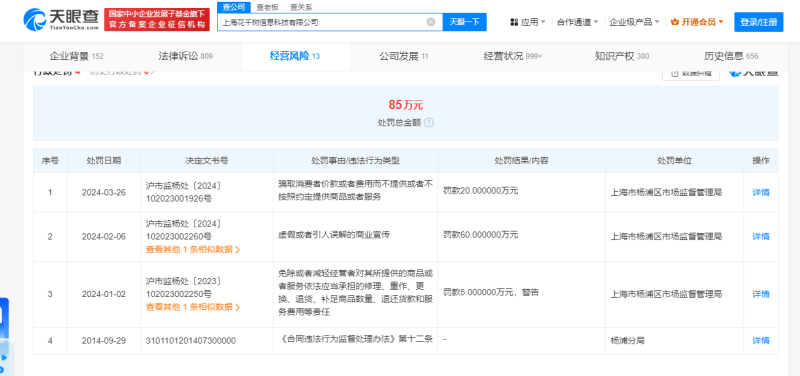Select the 2024-02-06 date cell

coord(104,236)
